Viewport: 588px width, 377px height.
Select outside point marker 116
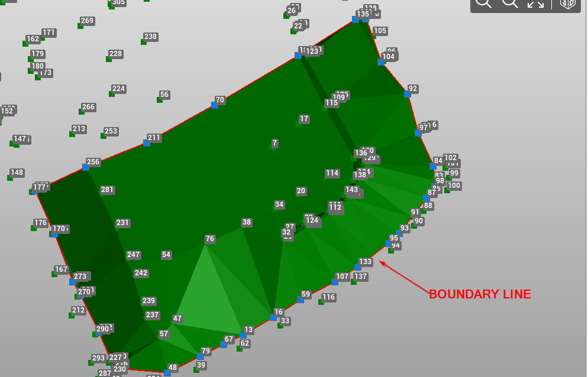coord(321,302)
